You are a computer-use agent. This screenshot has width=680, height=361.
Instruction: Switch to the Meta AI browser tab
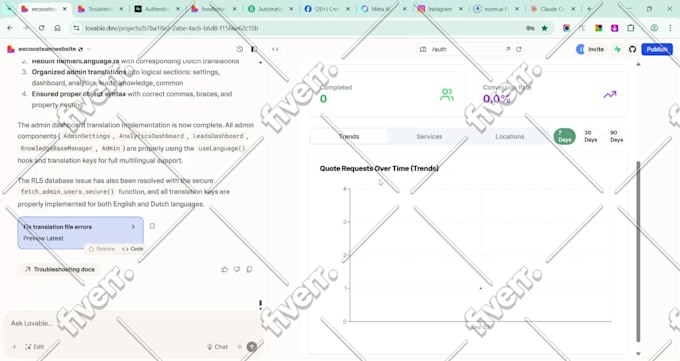pos(384,9)
